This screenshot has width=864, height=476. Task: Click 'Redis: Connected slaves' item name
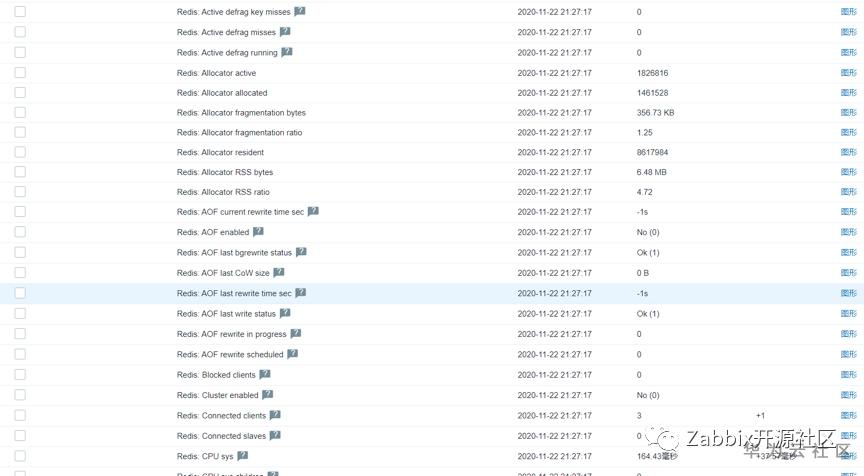221,436
